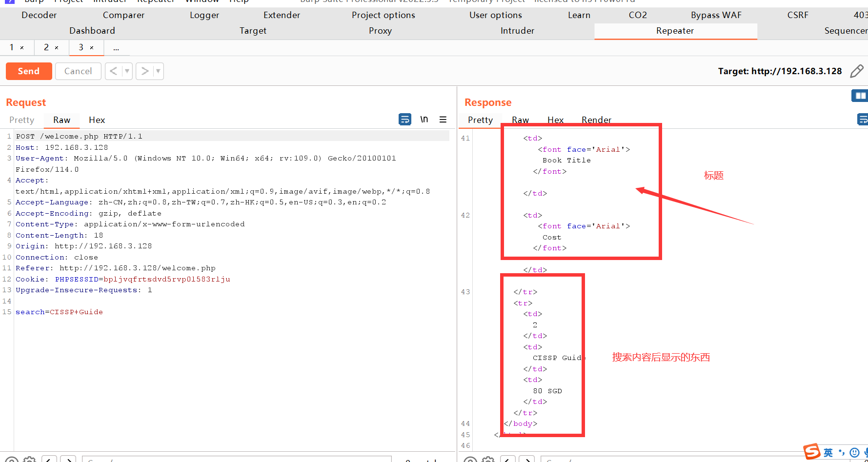
Task: Click the 'Cost' text in response
Action: point(552,237)
